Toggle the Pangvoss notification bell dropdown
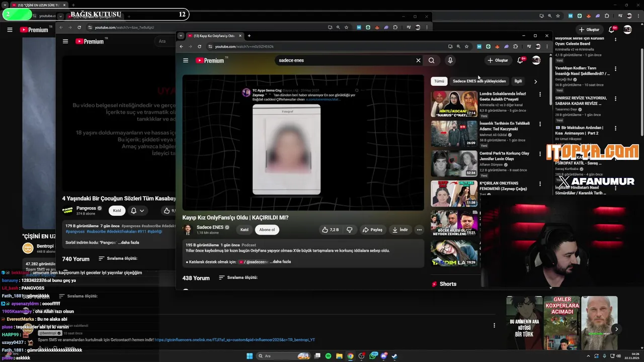This screenshot has width=644, height=362. 137,211
